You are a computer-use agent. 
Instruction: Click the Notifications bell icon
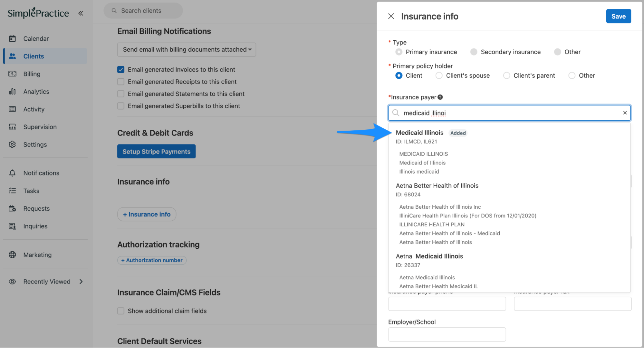click(12, 173)
